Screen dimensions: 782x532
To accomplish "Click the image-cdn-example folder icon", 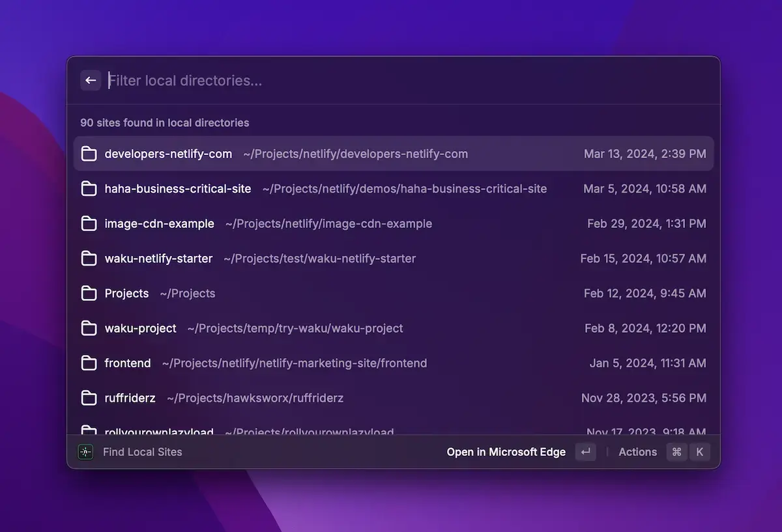I will tap(89, 223).
